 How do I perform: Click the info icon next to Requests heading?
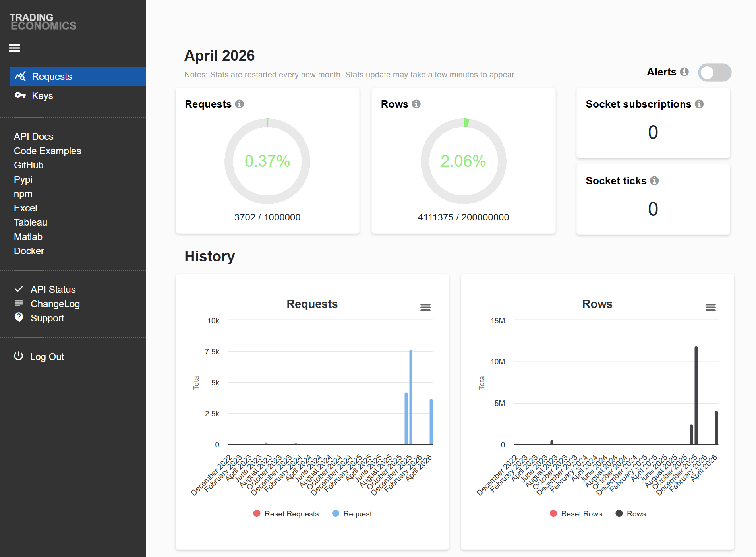click(x=239, y=104)
